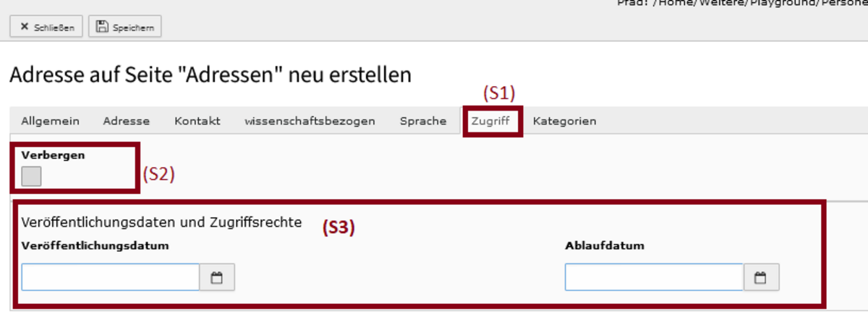Viewport: 868px width, 325px height.
Task: Switch to the Allgemein tab
Action: tap(50, 121)
